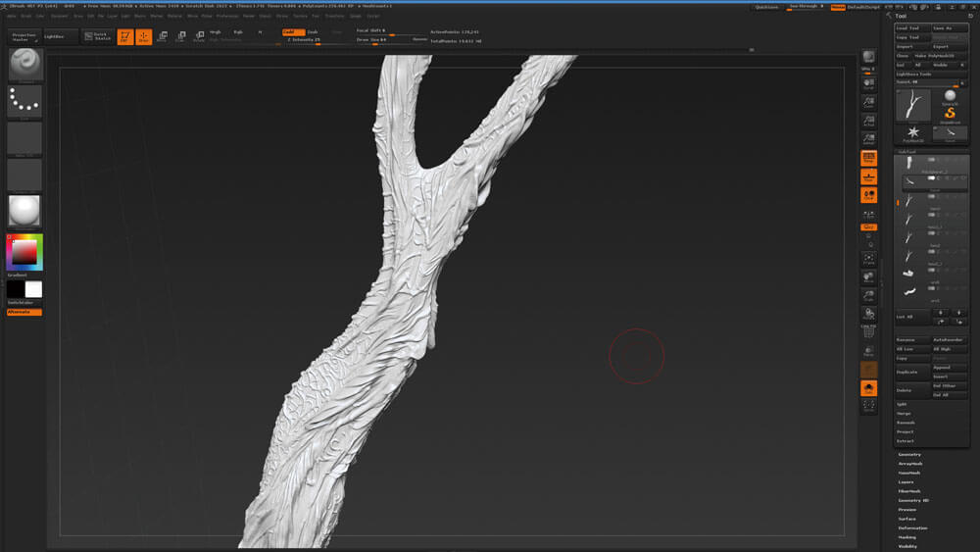The image size is (980, 552).
Task: Expand the Deformation subpalette
Action: [913, 528]
